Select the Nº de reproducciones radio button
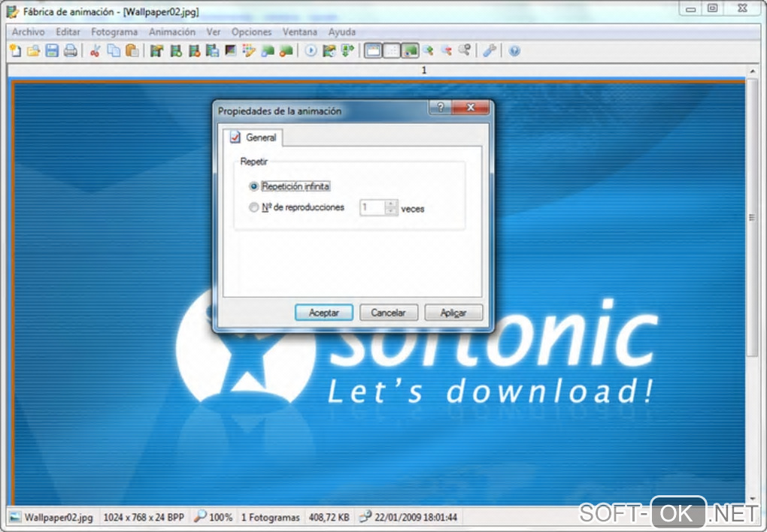The image size is (767, 532). [253, 207]
